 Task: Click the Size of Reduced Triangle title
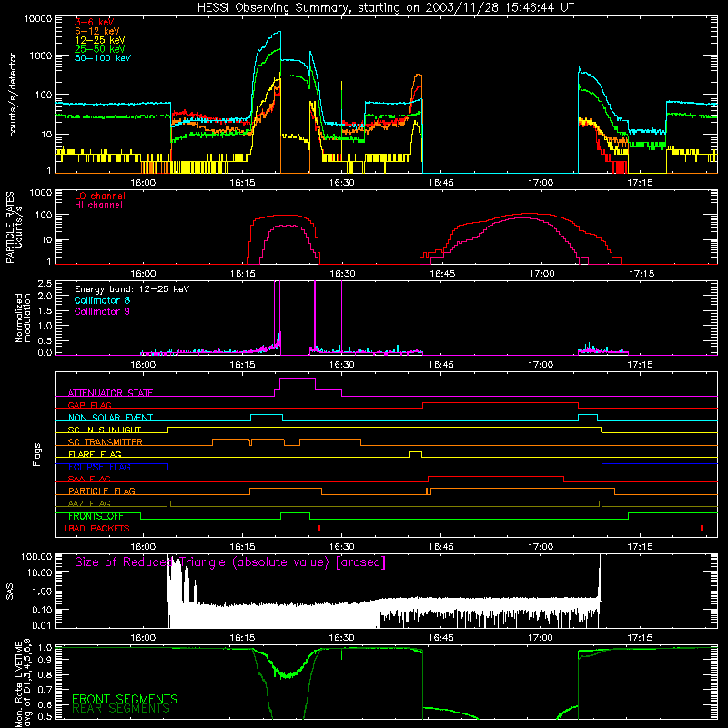pos(230,562)
